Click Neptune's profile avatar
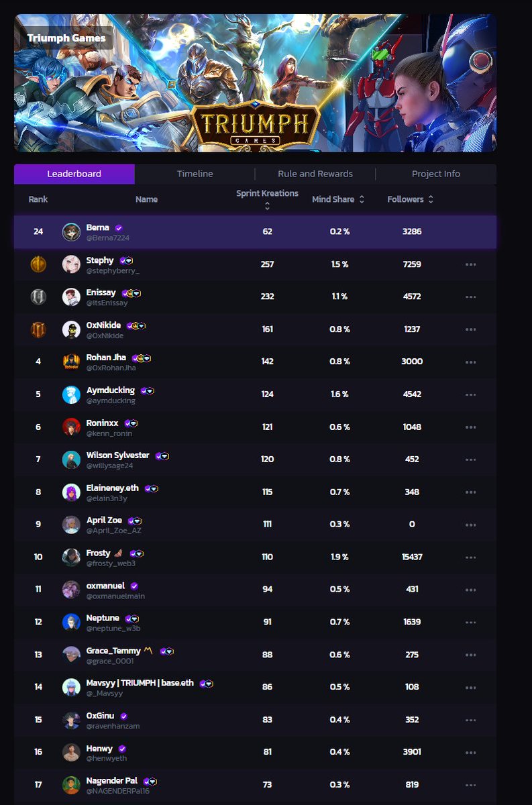 pos(71,623)
